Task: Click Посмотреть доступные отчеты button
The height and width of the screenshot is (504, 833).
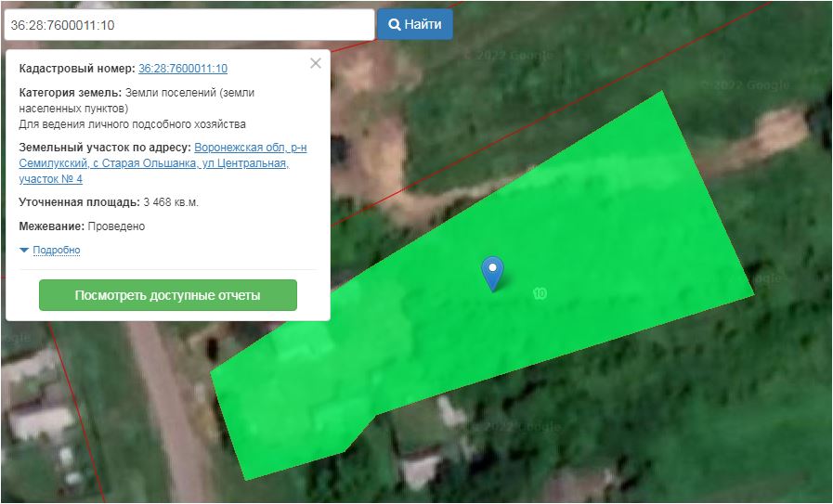Action: (x=168, y=295)
